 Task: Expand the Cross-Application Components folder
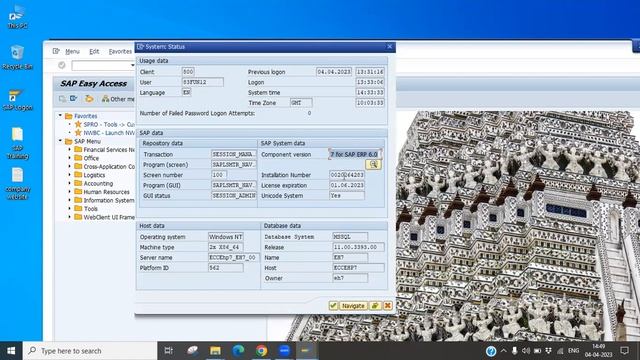coord(69,167)
